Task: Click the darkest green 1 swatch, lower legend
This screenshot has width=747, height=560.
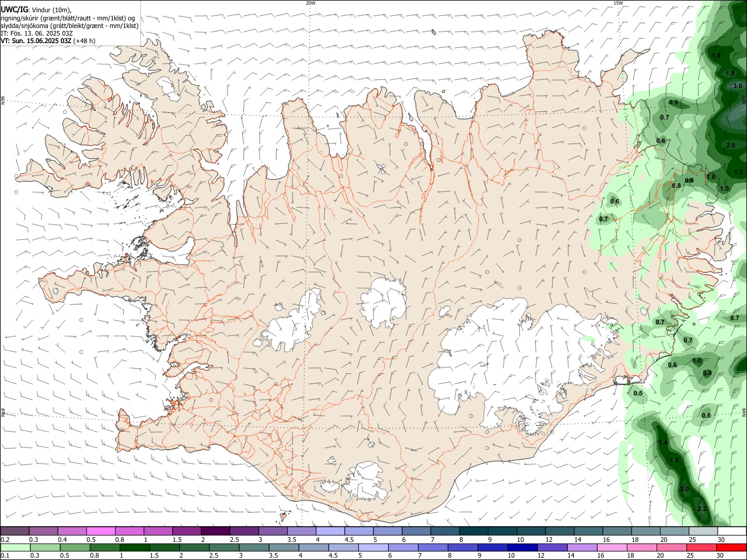Action: [134, 548]
